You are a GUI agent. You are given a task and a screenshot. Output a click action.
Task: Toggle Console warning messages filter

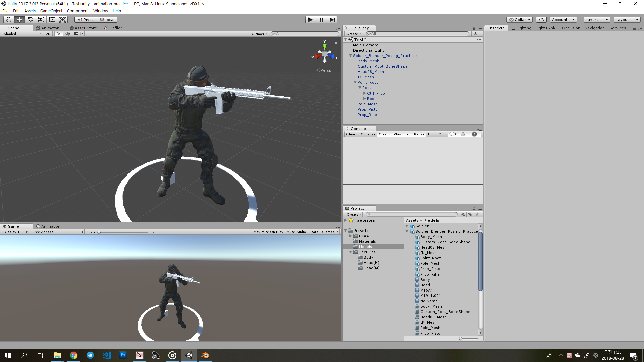465,134
